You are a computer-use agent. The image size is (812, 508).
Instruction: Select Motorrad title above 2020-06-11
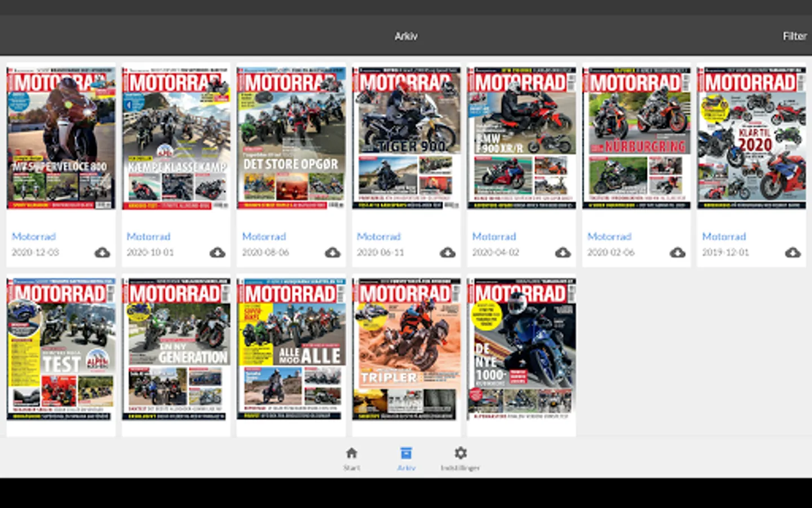click(x=379, y=237)
